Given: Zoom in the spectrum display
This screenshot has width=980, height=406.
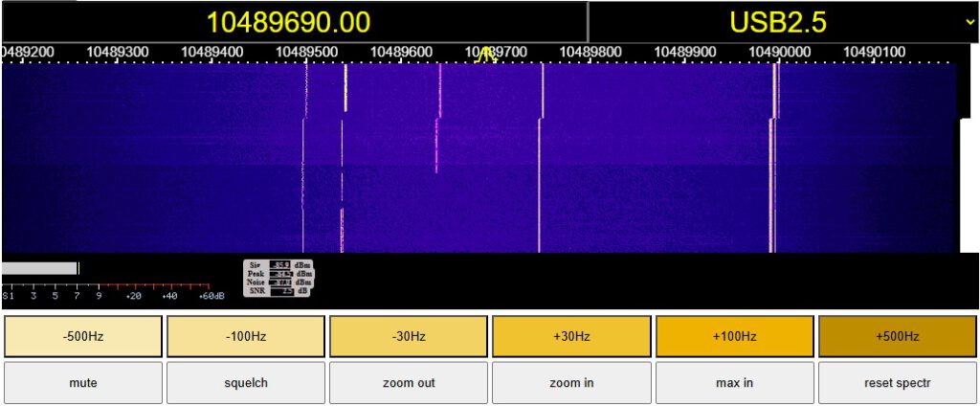Looking at the screenshot, I should click(x=571, y=383).
